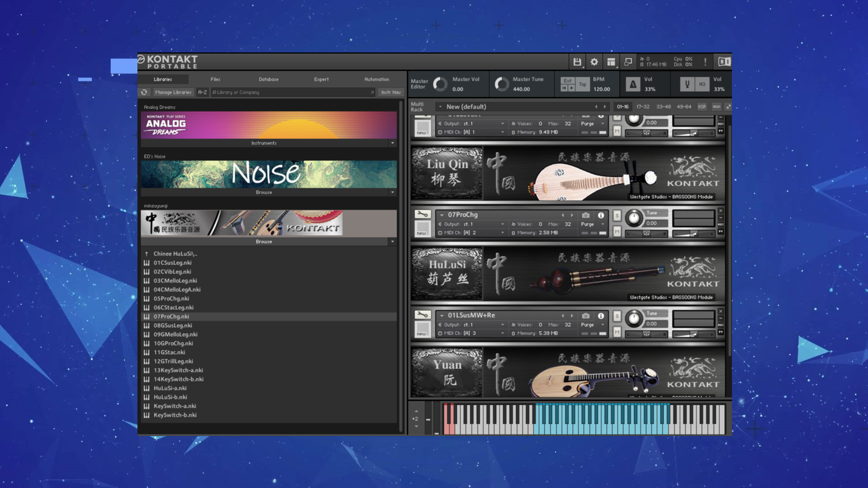
Task: Toggle PV performance view on 01LSusMW+Re
Action: [721, 332]
